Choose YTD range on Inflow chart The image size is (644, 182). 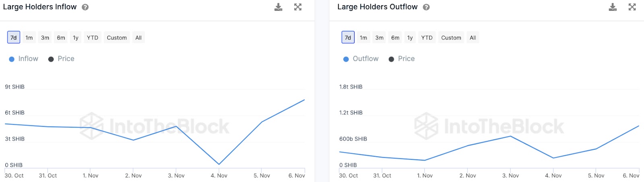[x=93, y=37]
